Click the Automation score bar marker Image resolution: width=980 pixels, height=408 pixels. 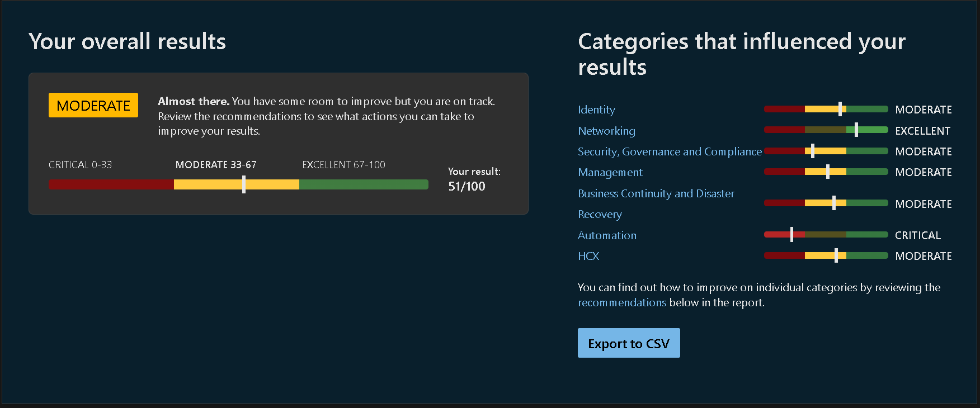791,234
